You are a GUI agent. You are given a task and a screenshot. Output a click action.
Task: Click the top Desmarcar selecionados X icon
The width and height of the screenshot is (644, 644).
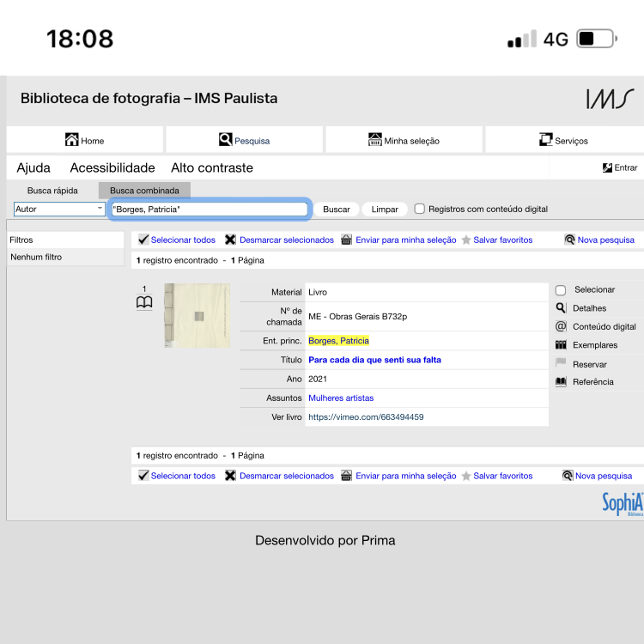[230, 240]
